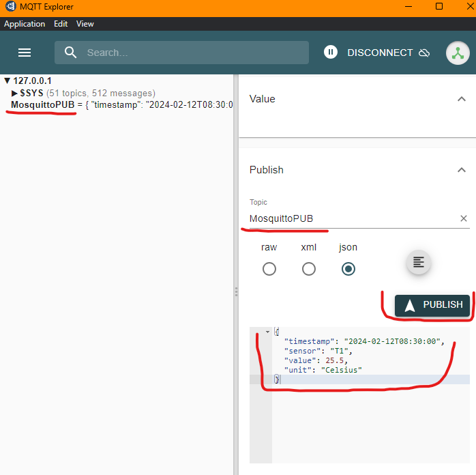The width and height of the screenshot is (476, 475).
Task: Click the $SYS topic label
Action: point(31,93)
